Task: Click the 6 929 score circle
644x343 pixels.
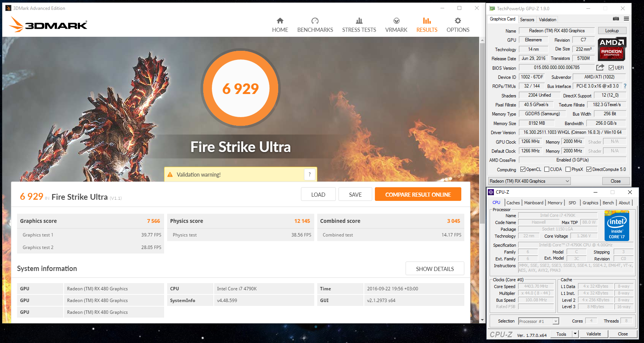Action: click(240, 88)
